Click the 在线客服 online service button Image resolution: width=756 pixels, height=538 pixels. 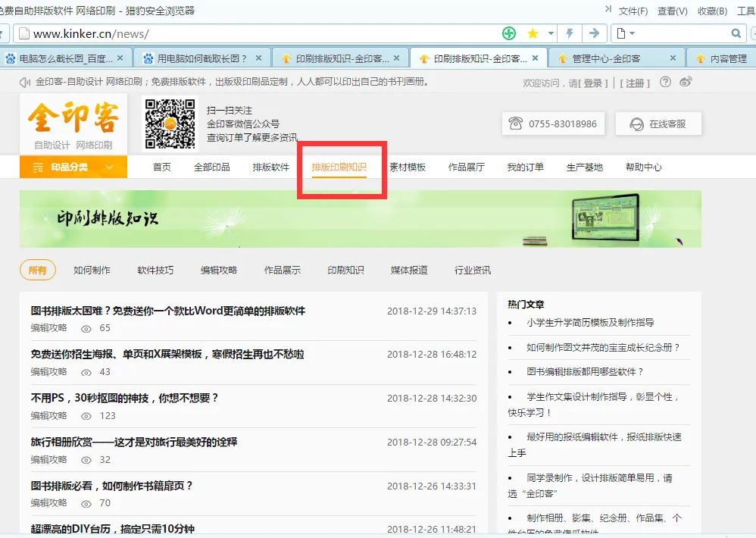click(658, 124)
